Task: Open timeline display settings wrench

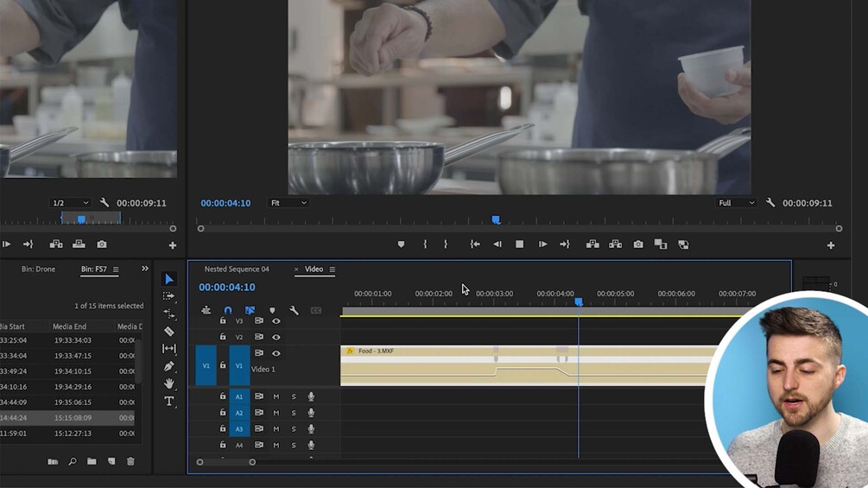Action: pyautogui.click(x=294, y=310)
